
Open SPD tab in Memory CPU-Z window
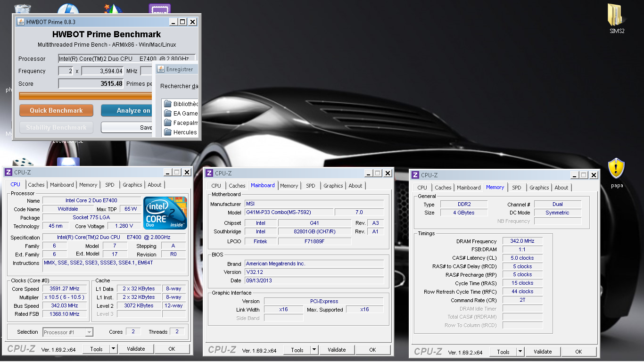click(x=517, y=188)
